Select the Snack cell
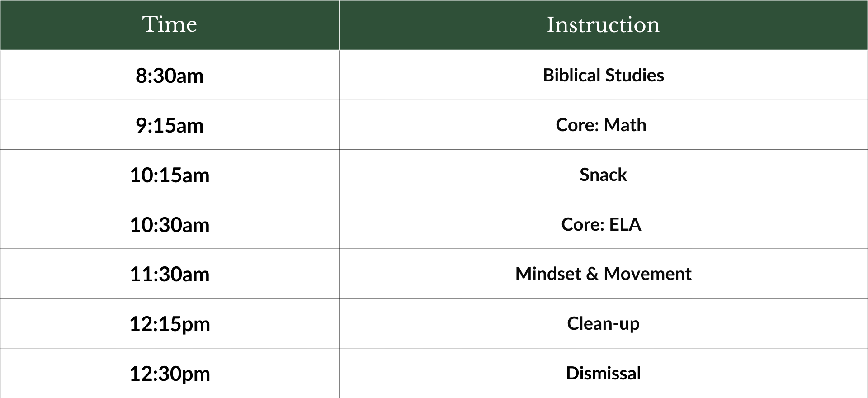The height and width of the screenshot is (398, 868). pos(603,174)
